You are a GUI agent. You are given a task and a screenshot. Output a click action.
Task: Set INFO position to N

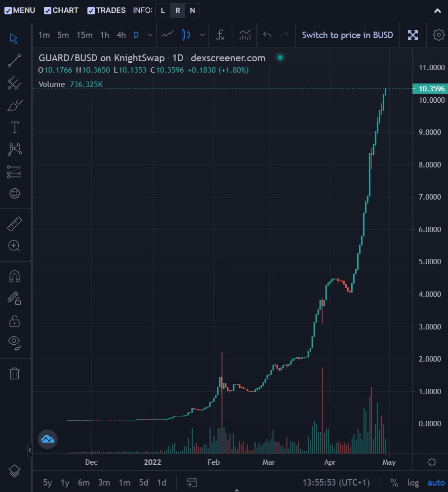(192, 10)
